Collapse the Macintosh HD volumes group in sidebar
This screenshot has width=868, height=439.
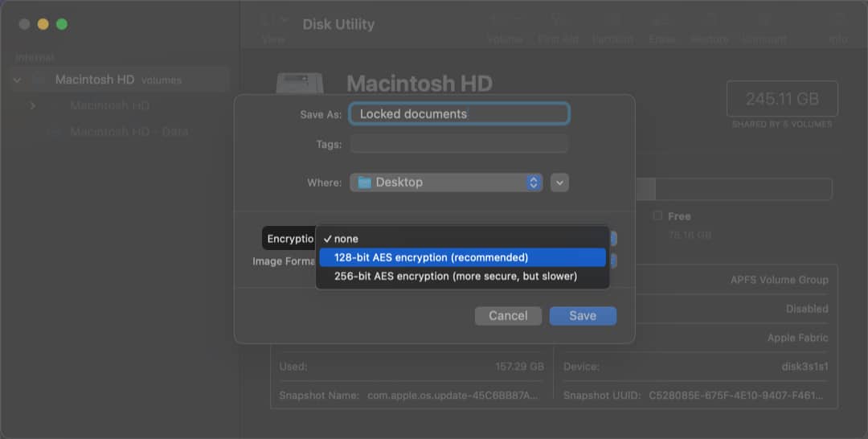17,80
